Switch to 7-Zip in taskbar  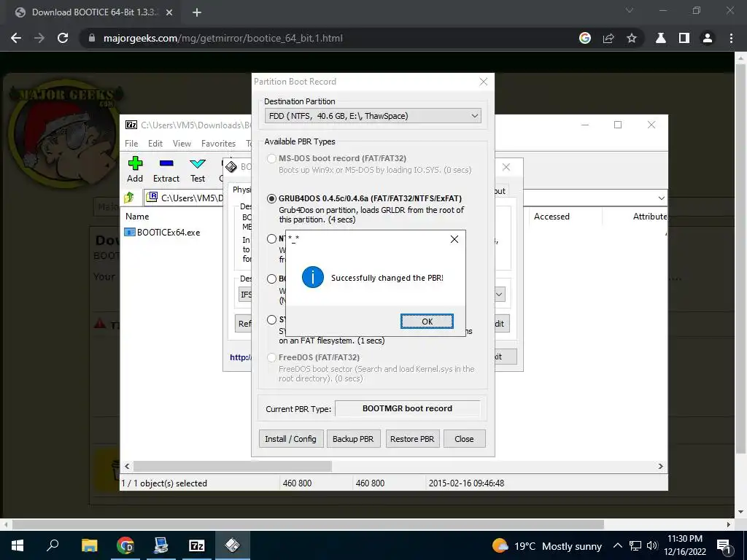click(197, 545)
